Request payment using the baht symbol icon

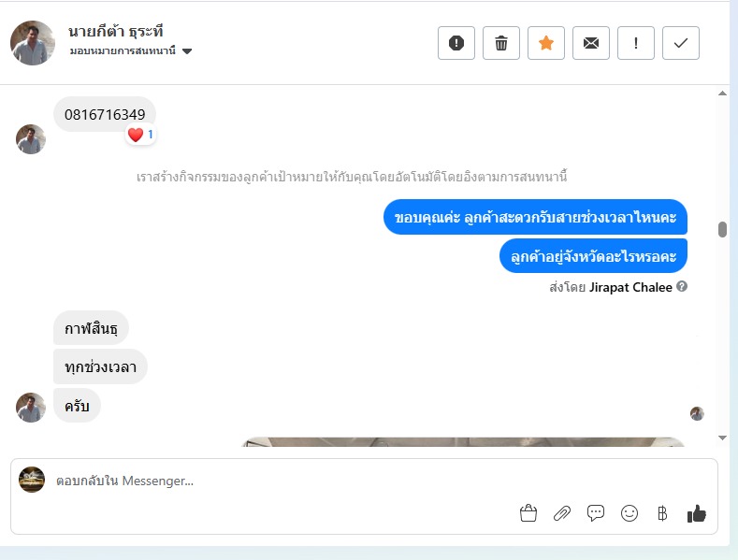click(662, 513)
